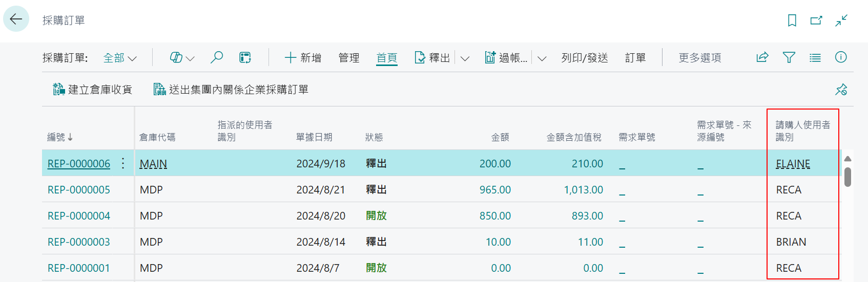Open the 訂單 menu
Image resolution: width=868 pixels, height=282 pixels.
point(635,58)
